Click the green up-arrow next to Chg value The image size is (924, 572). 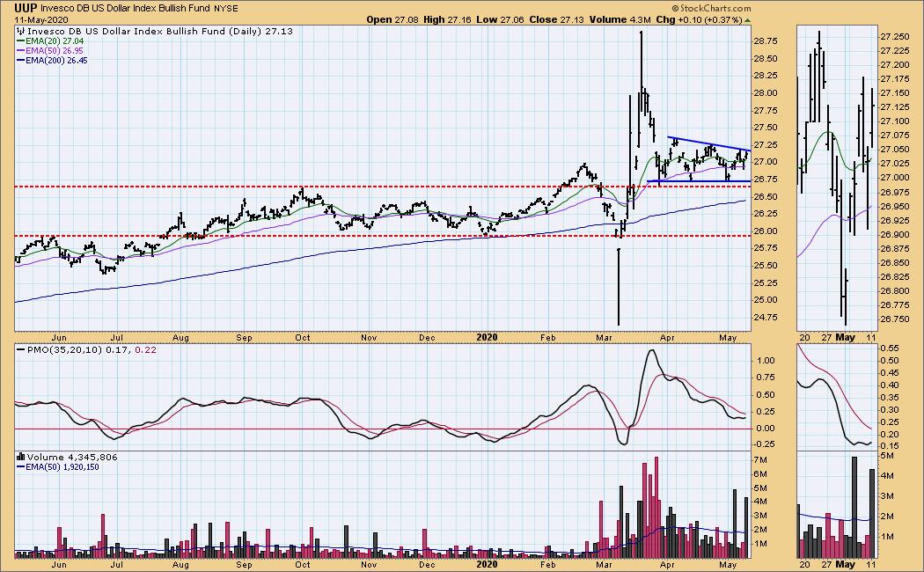click(x=748, y=20)
